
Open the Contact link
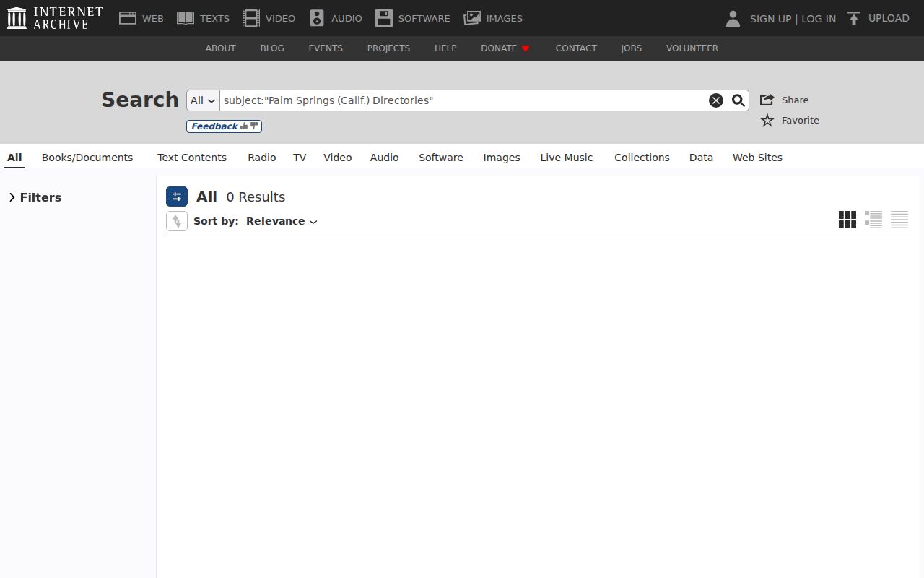[576, 48]
